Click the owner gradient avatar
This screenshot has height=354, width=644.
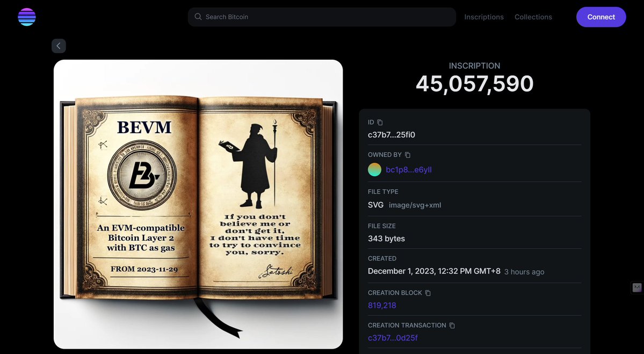coord(374,170)
